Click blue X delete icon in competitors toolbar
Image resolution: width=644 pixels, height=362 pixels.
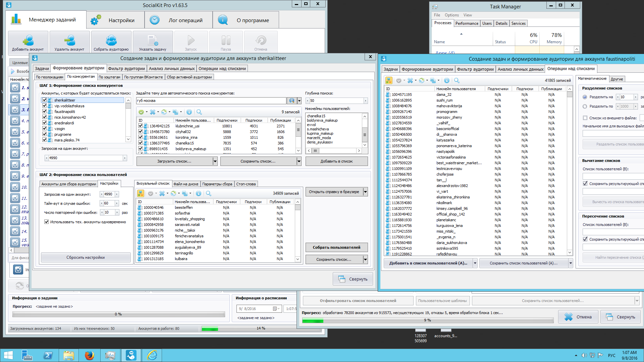click(x=153, y=112)
